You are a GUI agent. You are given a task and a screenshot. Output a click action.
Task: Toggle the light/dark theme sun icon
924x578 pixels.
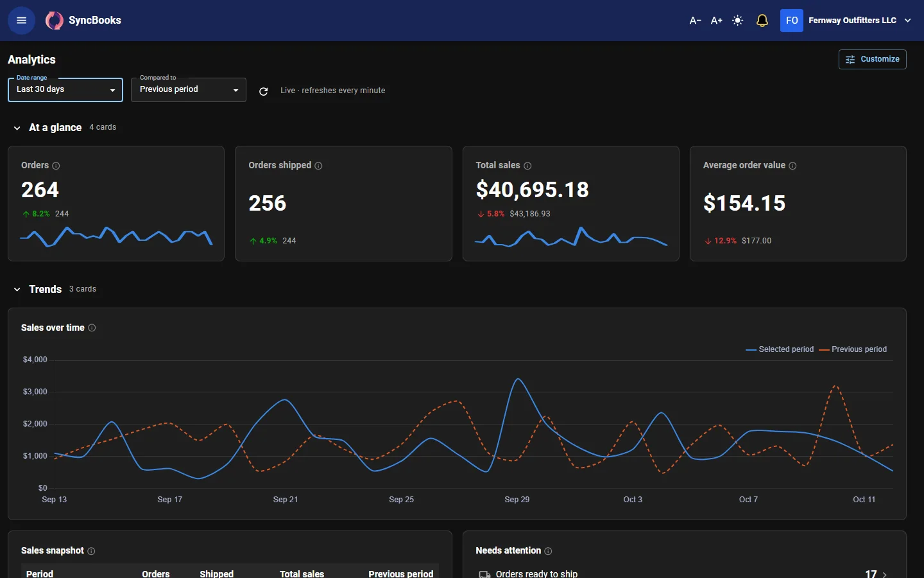(738, 21)
